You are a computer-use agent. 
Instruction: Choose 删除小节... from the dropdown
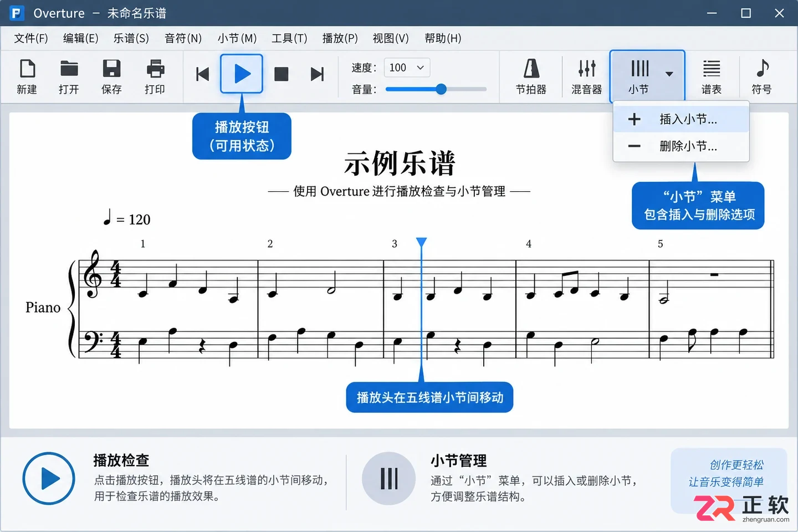[681, 146]
